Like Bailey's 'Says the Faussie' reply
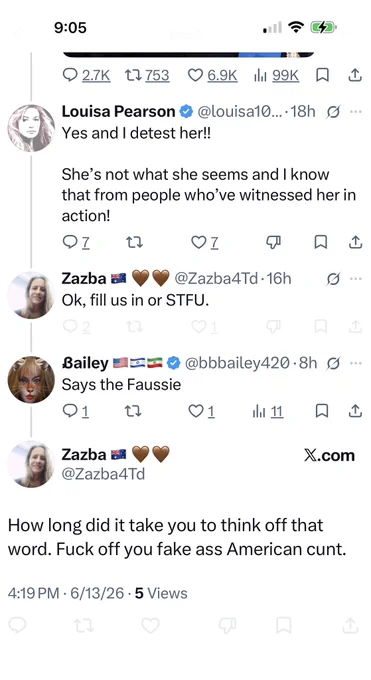This screenshot has height=680, width=371. [202, 411]
